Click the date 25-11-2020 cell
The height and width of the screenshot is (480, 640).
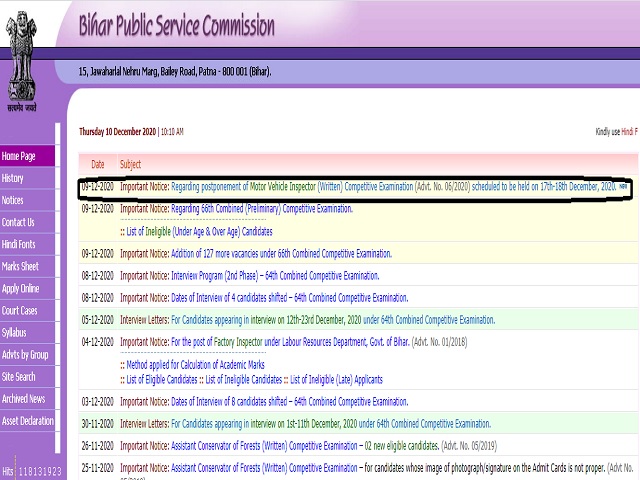[98, 468]
